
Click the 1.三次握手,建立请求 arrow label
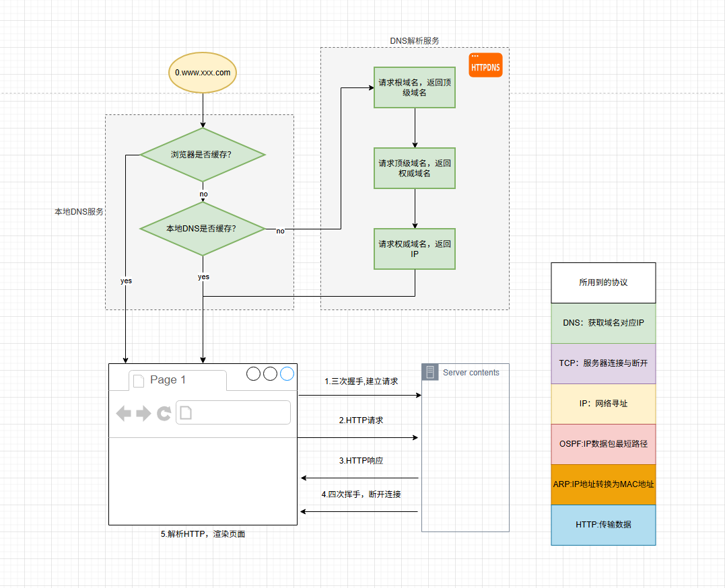(x=361, y=381)
